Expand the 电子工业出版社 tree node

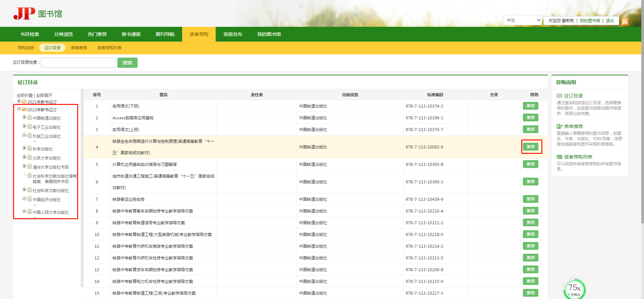coord(24,126)
